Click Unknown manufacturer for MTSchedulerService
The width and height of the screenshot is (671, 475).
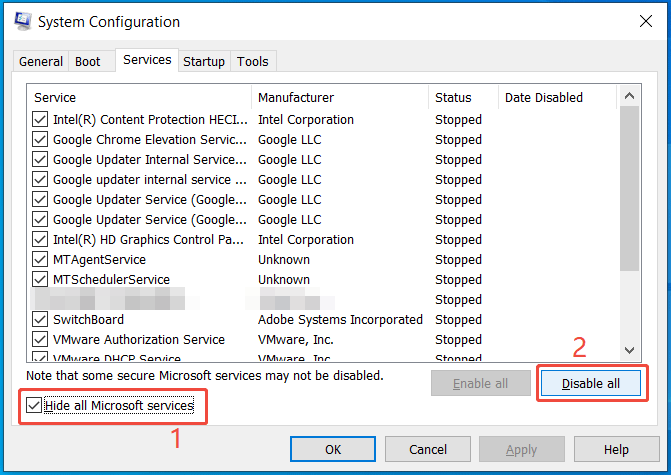click(284, 279)
